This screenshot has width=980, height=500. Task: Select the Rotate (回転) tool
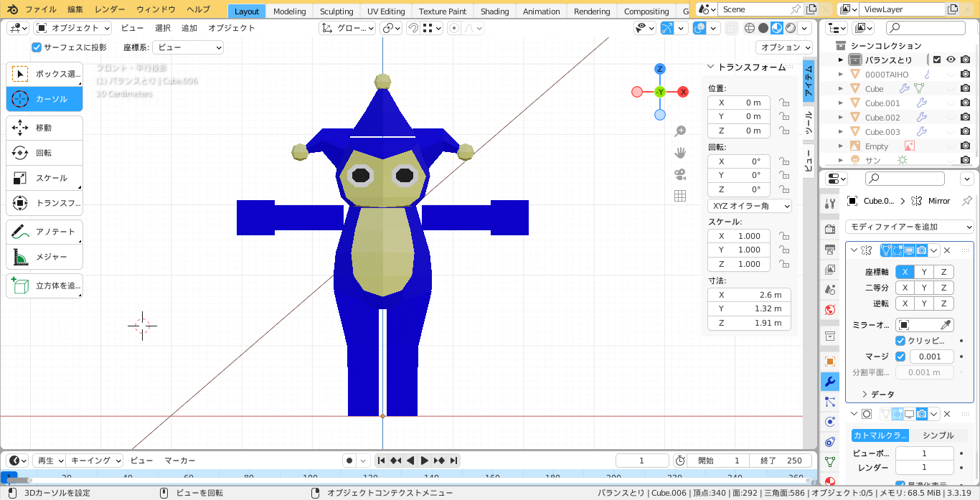point(44,153)
